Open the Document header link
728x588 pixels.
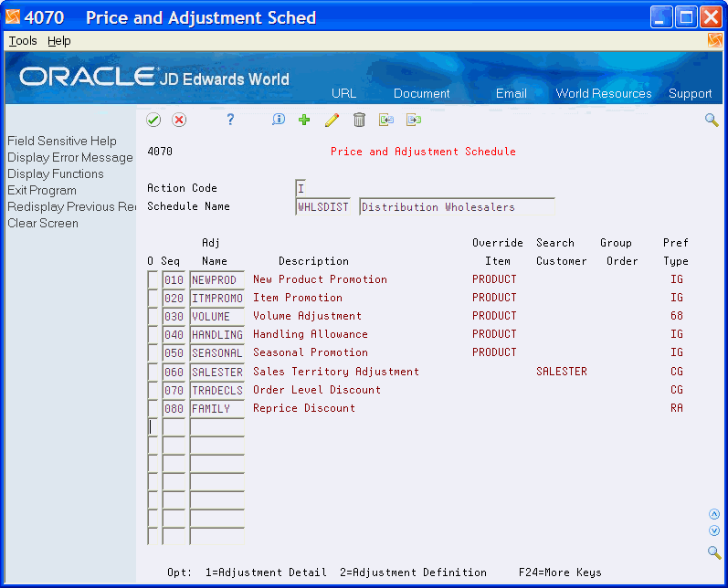(422, 93)
